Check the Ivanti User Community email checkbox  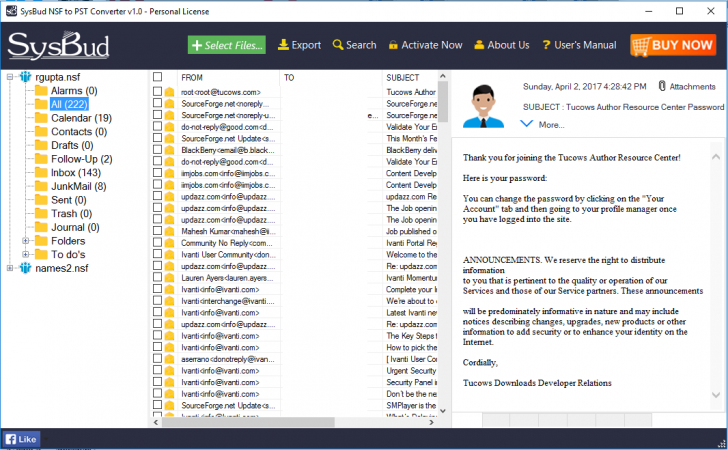(x=157, y=254)
